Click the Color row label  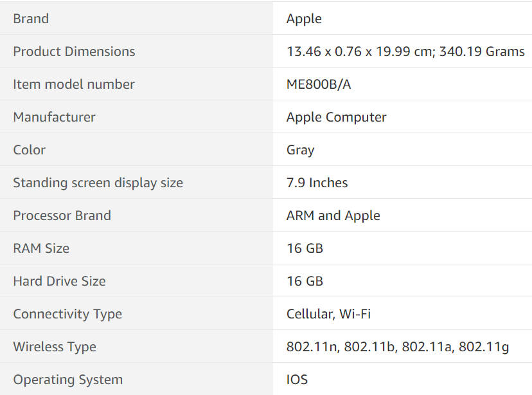coord(30,150)
